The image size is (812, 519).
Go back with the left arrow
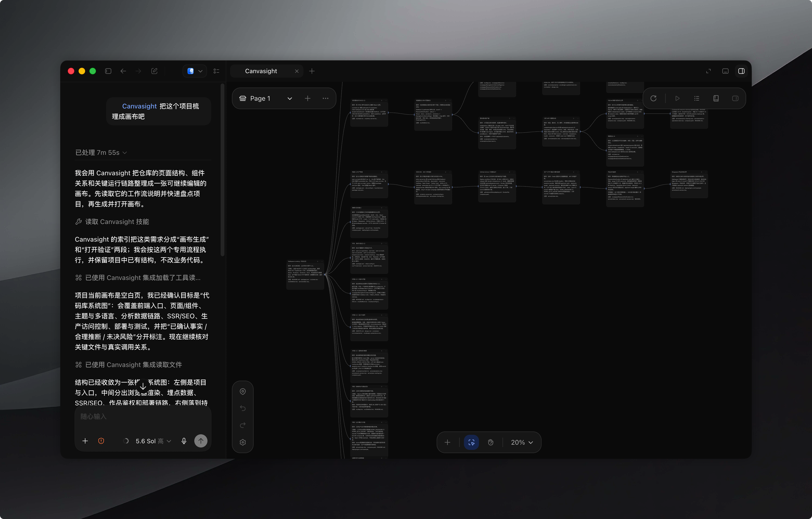point(123,71)
